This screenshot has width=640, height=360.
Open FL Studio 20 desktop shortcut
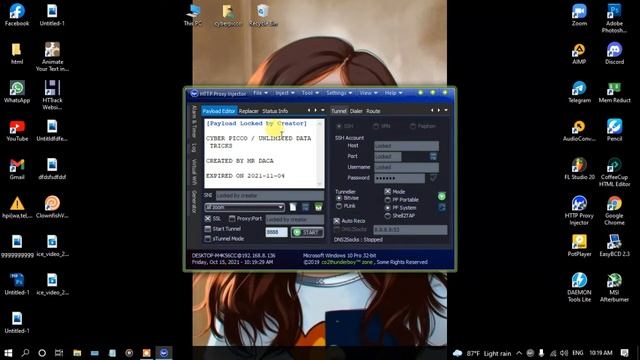(x=579, y=169)
